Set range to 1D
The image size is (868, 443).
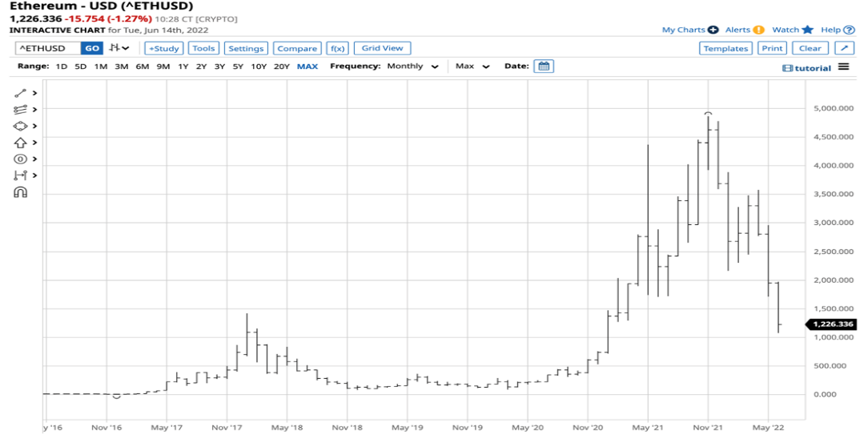click(62, 66)
